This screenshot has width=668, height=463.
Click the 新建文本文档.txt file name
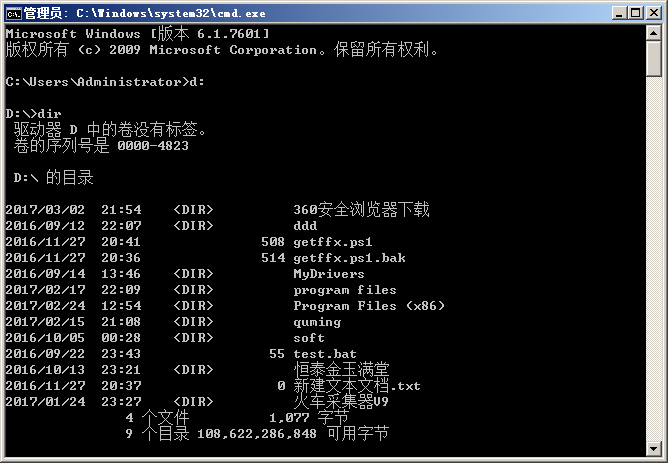[x=357, y=386]
